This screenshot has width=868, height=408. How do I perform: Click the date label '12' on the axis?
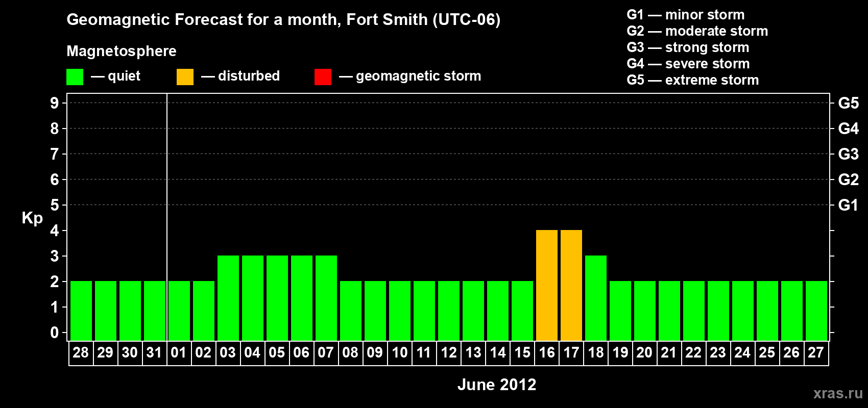pos(449,353)
